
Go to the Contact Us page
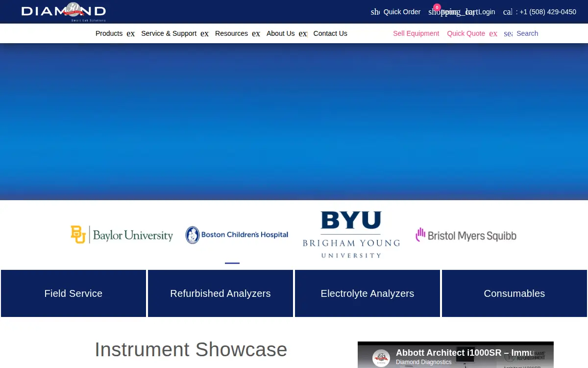[x=330, y=33]
